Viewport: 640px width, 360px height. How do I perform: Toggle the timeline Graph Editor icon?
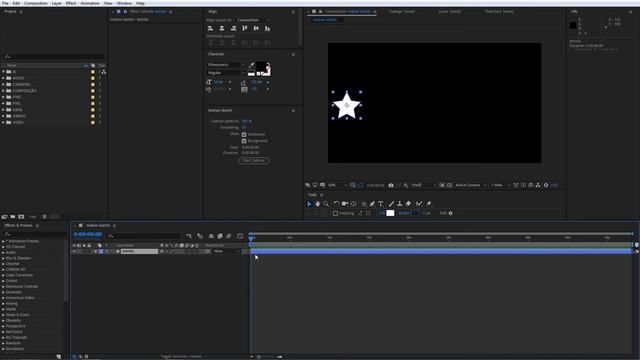(x=240, y=236)
